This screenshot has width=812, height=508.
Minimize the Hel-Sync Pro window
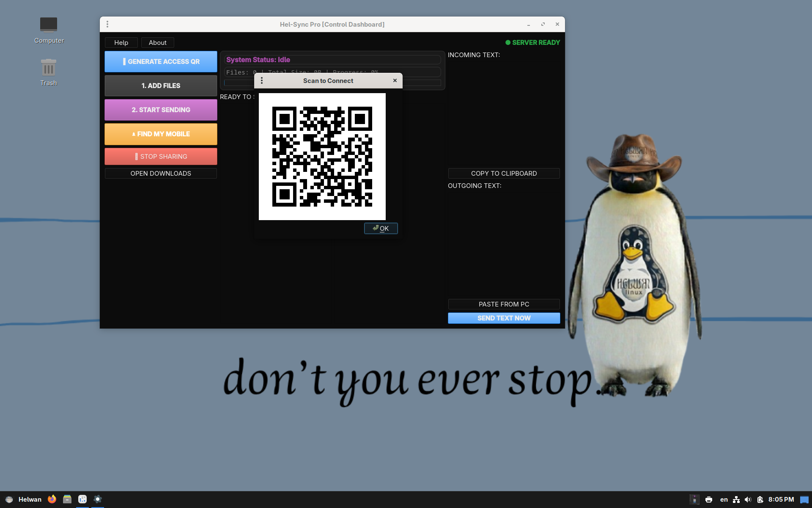tap(529, 24)
